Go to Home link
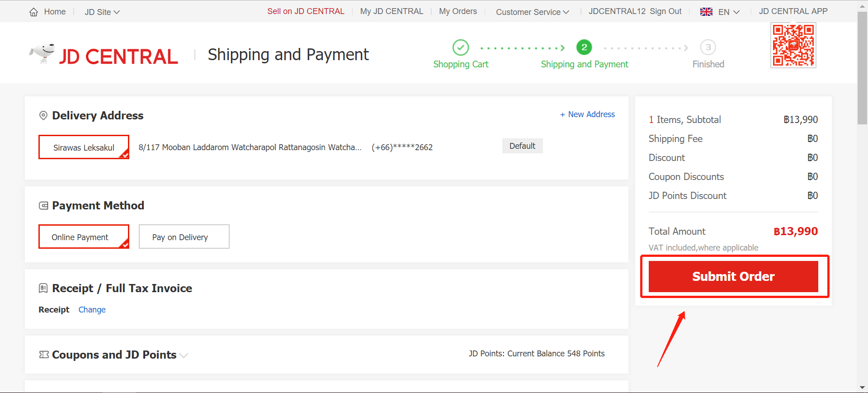Screen dimensions: 868x393 (x=55, y=12)
